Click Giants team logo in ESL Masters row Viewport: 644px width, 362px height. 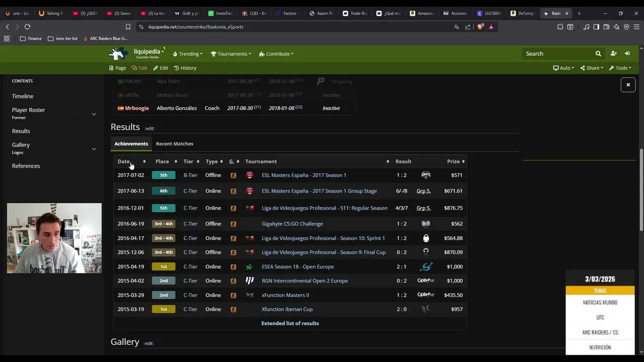pyautogui.click(x=426, y=175)
